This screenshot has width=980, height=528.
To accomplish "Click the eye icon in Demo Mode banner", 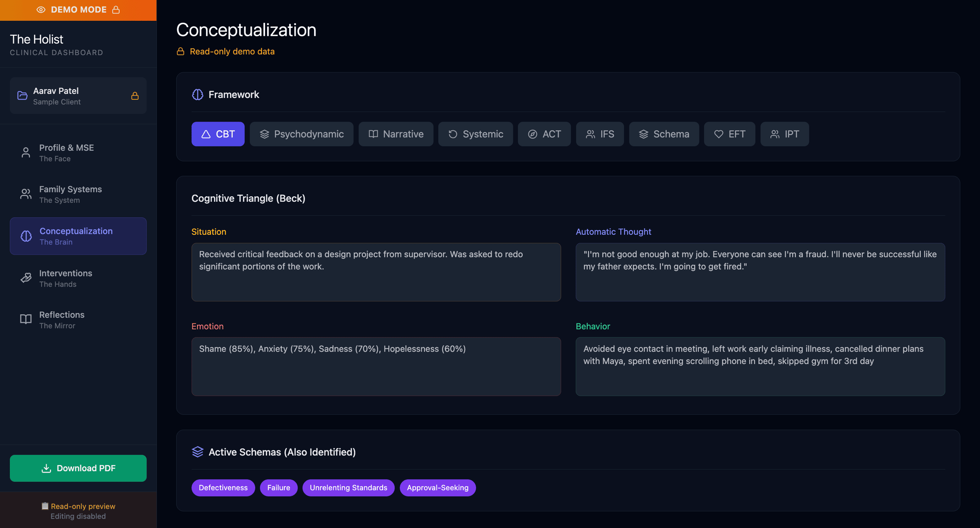I will [41, 10].
